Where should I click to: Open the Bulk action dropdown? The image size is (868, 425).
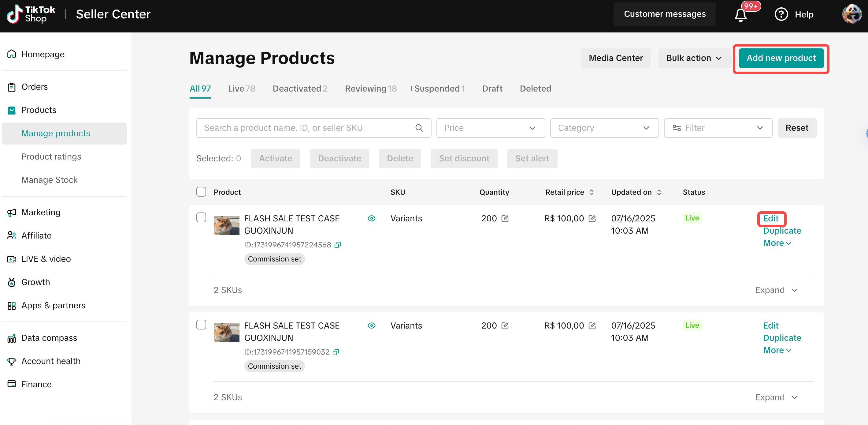pos(694,58)
